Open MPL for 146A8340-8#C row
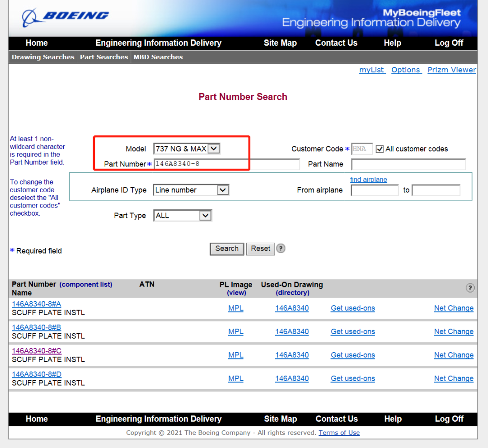 click(235, 355)
